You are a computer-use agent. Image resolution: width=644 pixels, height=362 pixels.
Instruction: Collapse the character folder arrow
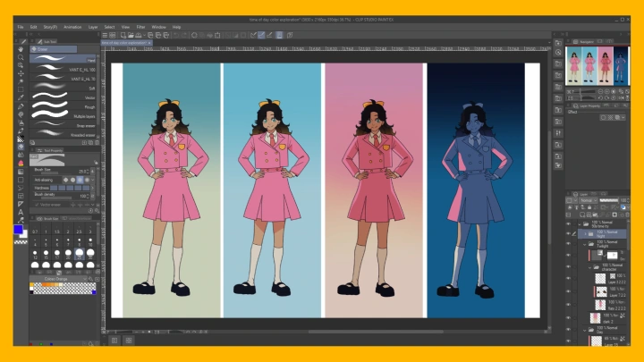coord(589,267)
